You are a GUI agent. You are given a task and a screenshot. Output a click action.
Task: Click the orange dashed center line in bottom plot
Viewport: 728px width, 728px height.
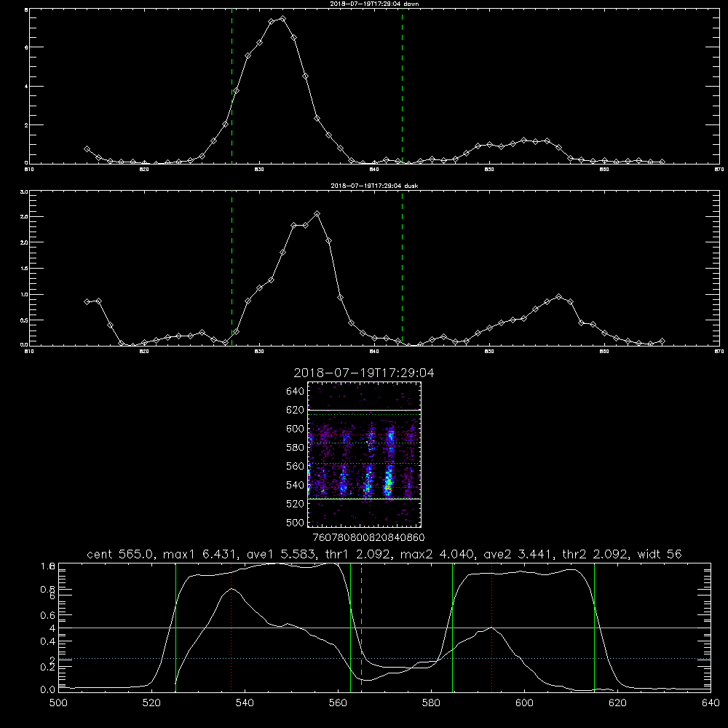pyautogui.click(x=361, y=628)
